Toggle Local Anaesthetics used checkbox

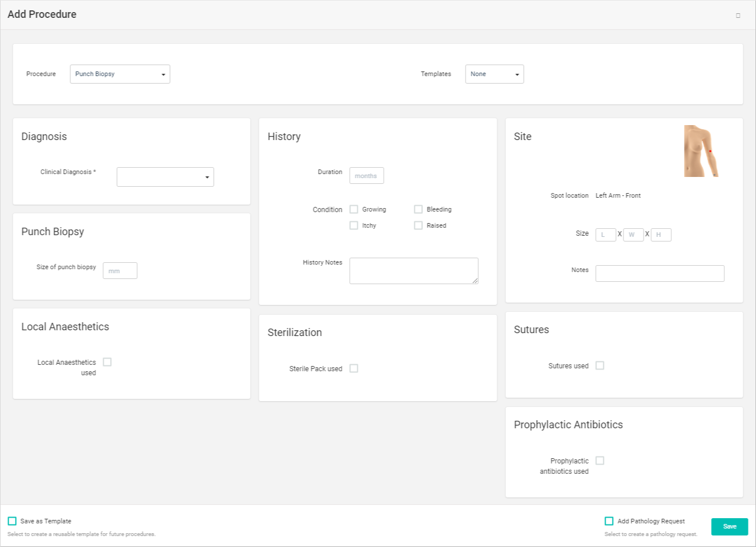pyautogui.click(x=107, y=362)
